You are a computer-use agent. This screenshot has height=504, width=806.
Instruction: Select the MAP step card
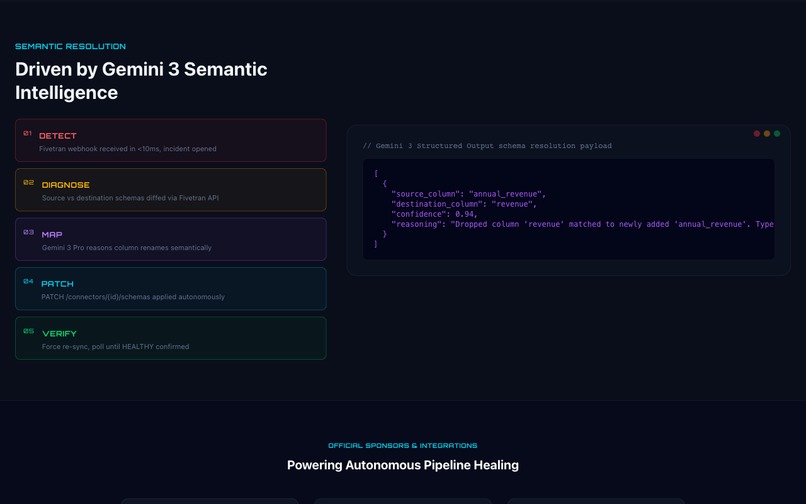[x=171, y=239]
